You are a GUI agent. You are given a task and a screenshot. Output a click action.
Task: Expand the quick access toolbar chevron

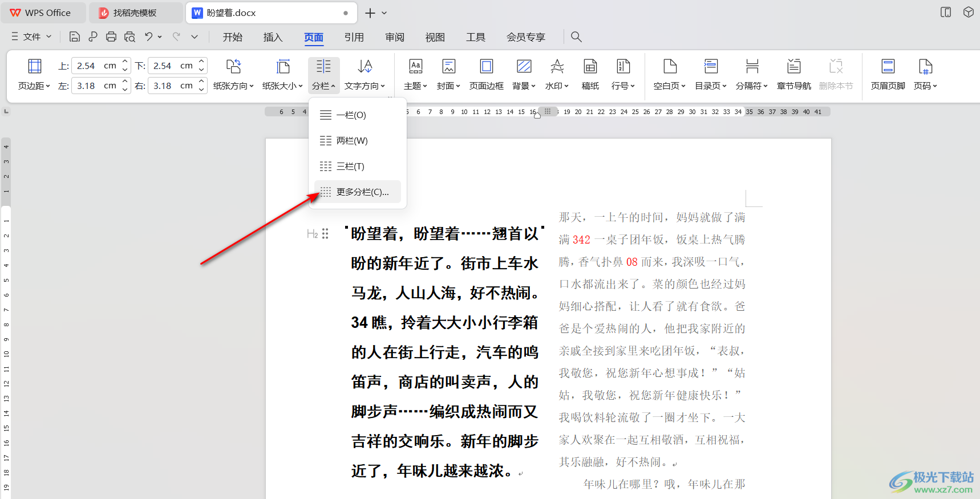[195, 36]
